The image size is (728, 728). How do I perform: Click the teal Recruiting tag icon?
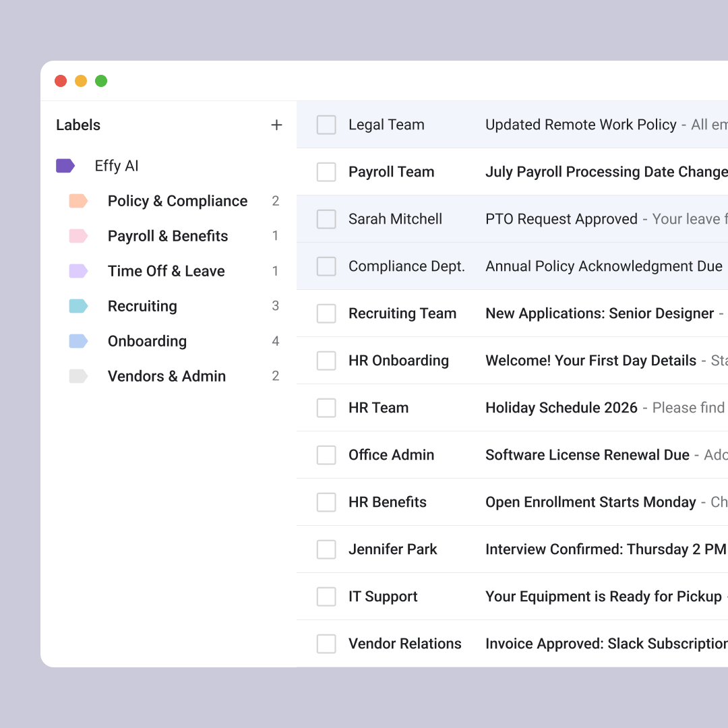pyautogui.click(x=78, y=306)
